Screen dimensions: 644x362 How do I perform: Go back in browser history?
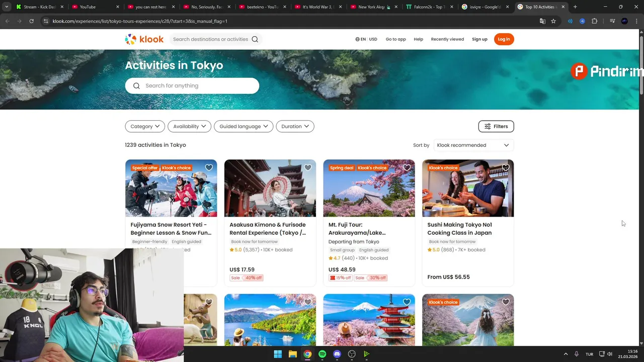(7, 21)
